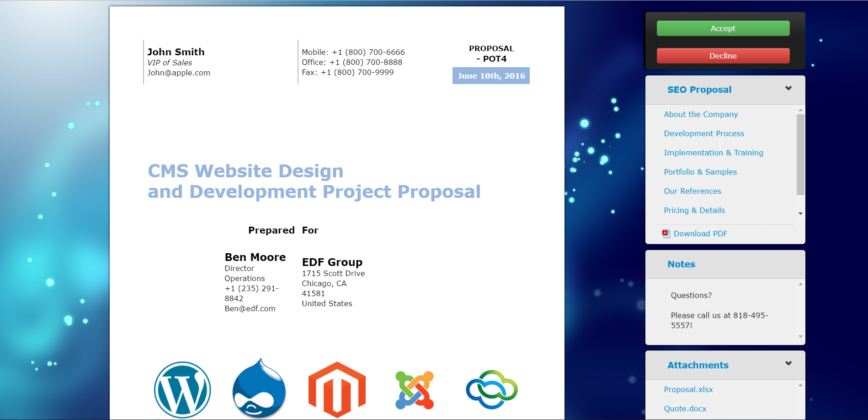Click the PDF icon beside Download PDF
Image resolution: width=868 pixels, height=420 pixels.
(666, 234)
